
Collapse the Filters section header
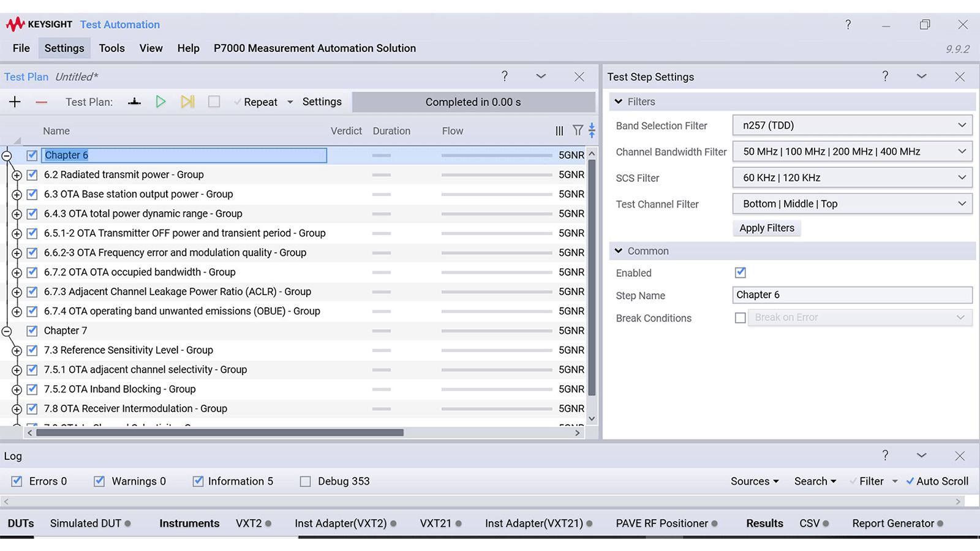(x=619, y=102)
